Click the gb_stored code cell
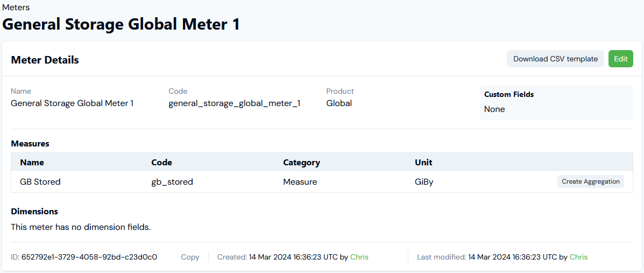 tap(172, 181)
